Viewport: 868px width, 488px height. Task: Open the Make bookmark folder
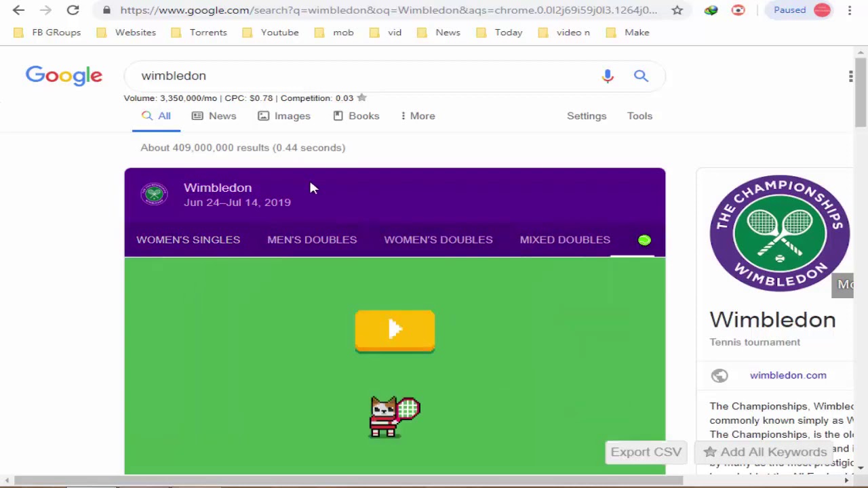click(628, 33)
